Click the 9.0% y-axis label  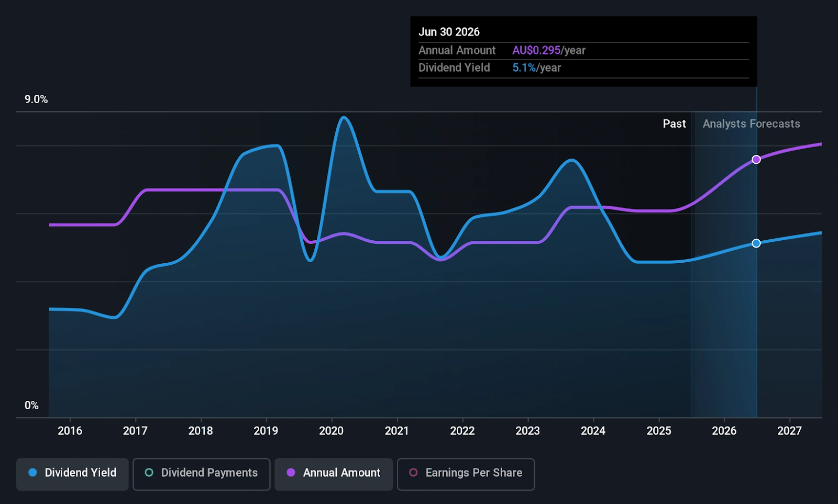36,99
